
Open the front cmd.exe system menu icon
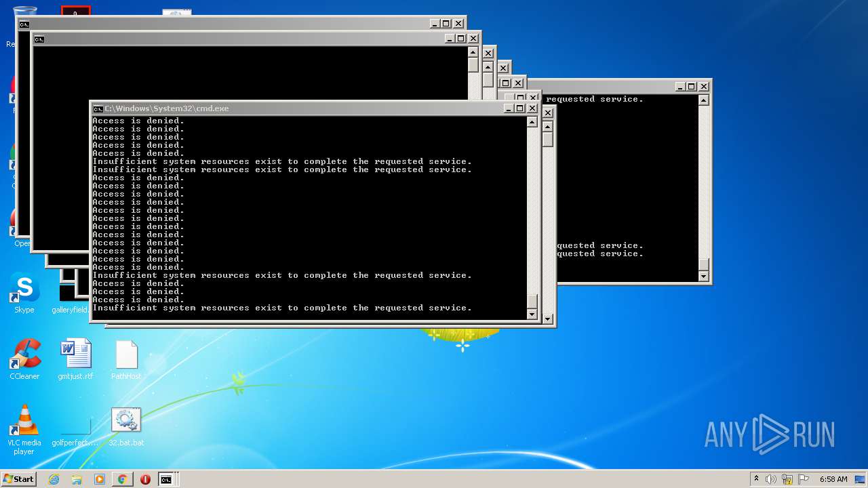tap(98, 108)
